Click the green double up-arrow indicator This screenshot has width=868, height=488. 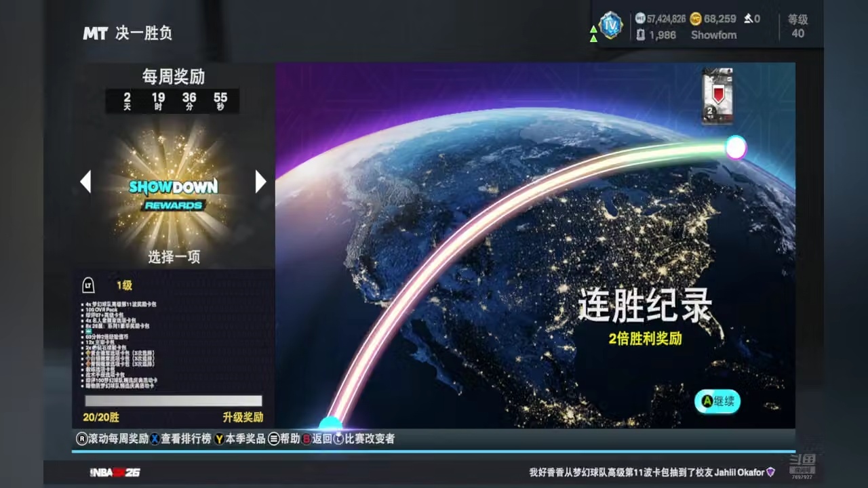pyautogui.click(x=593, y=34)
